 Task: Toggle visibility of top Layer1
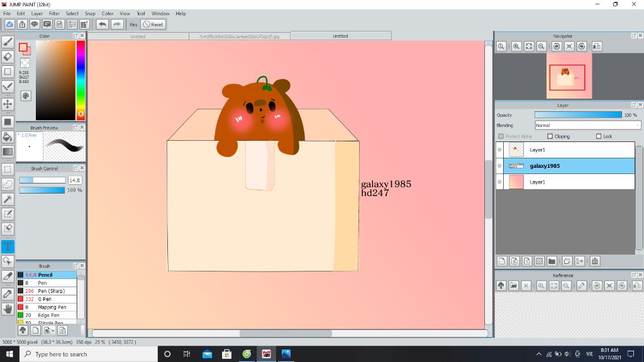point(500,150)
